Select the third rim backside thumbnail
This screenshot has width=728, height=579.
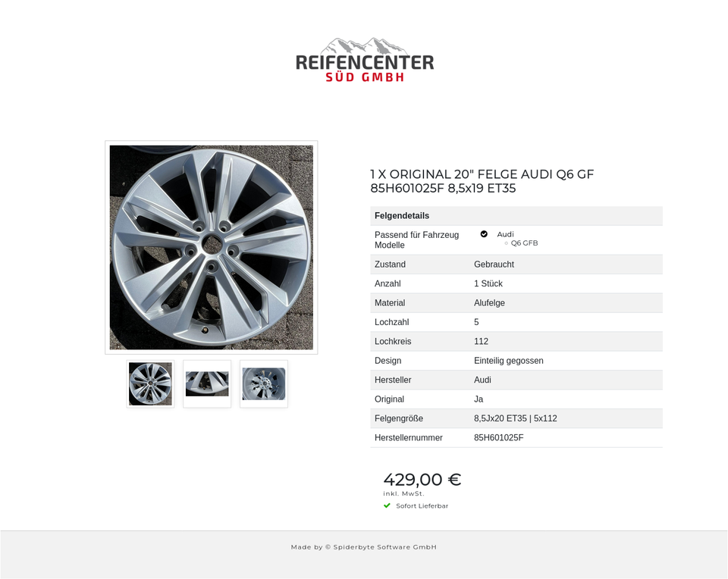coord(264,383)
